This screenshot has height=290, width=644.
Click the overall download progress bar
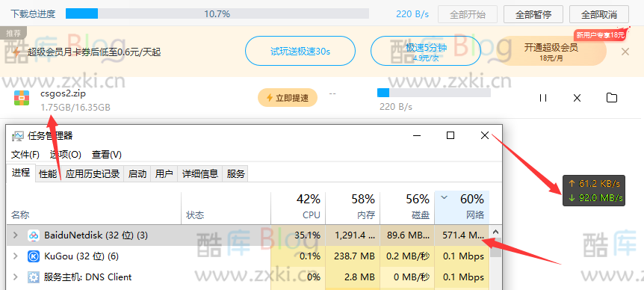click(217, 14)
